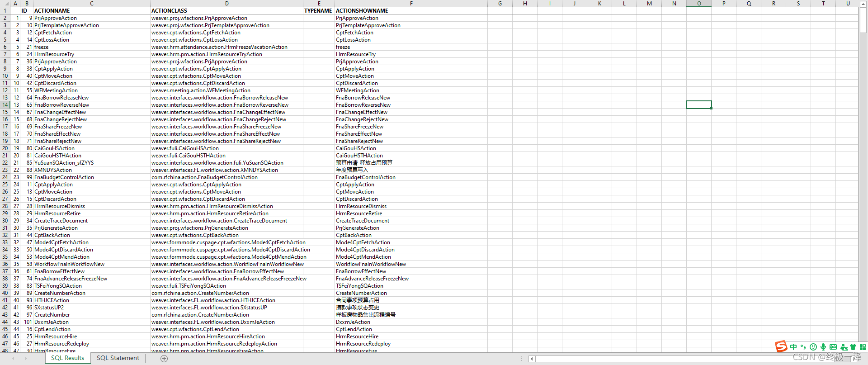Click the Sogou input method S logo
This screenshot has height=365, width=868.
click(x=781, y=346)
